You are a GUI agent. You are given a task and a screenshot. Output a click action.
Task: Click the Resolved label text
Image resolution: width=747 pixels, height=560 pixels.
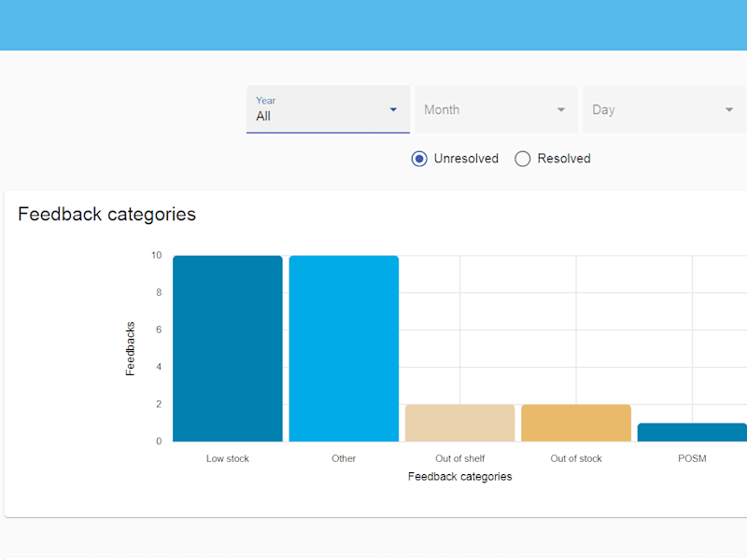[x=564, y=159]
